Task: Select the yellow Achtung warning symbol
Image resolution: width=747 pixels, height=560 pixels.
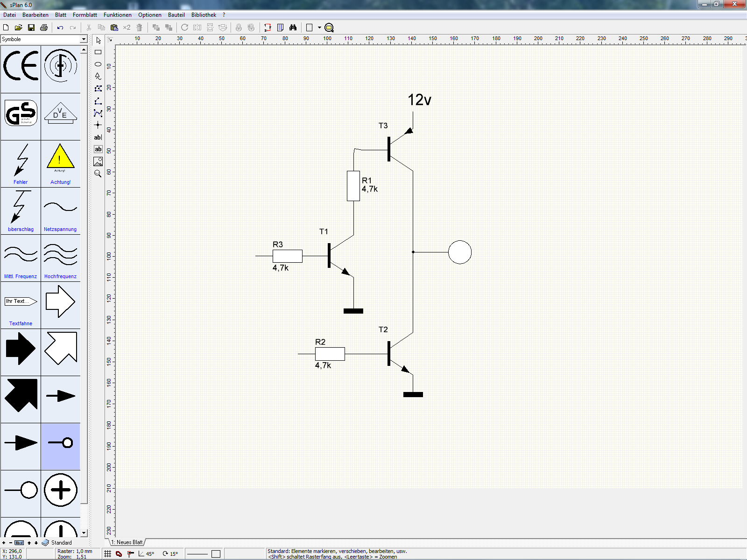Action: [61, 163]
